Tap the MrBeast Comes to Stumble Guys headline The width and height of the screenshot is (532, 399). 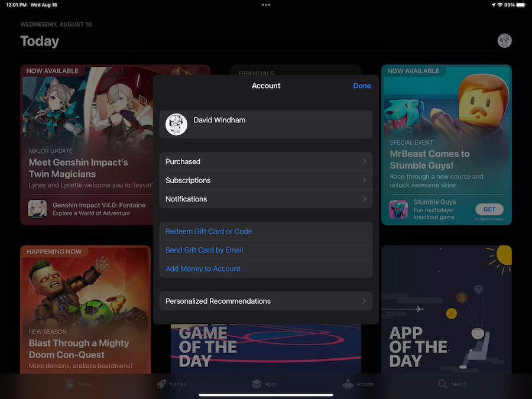(x=430, y=160)
